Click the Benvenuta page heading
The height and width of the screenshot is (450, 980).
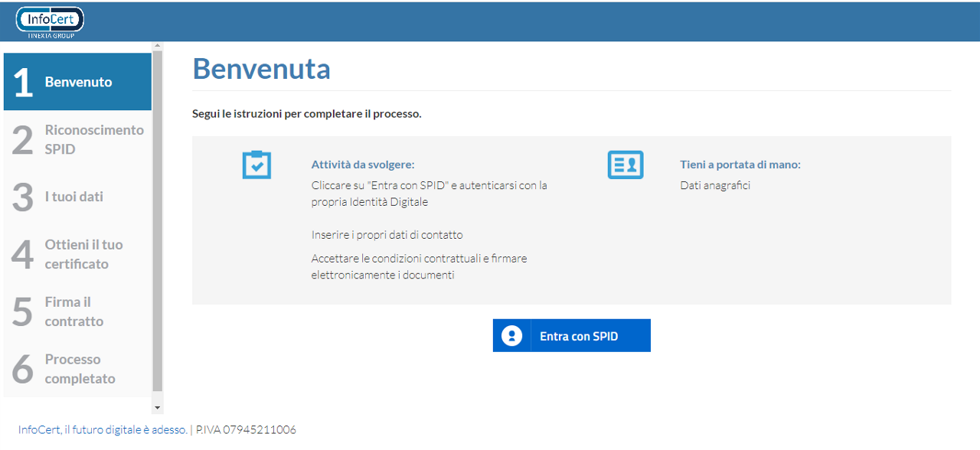[261, 69]
